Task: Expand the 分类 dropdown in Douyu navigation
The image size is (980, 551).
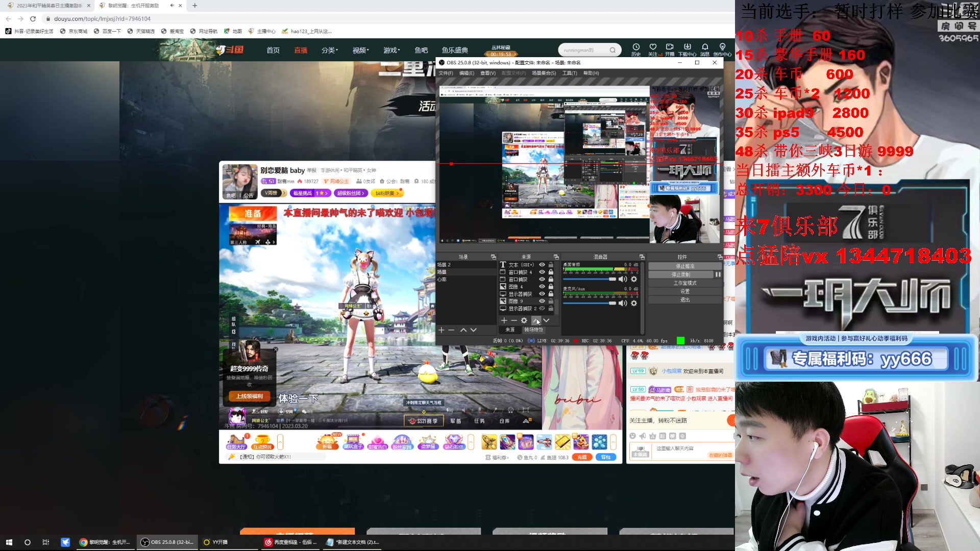Action: [329, 50]
